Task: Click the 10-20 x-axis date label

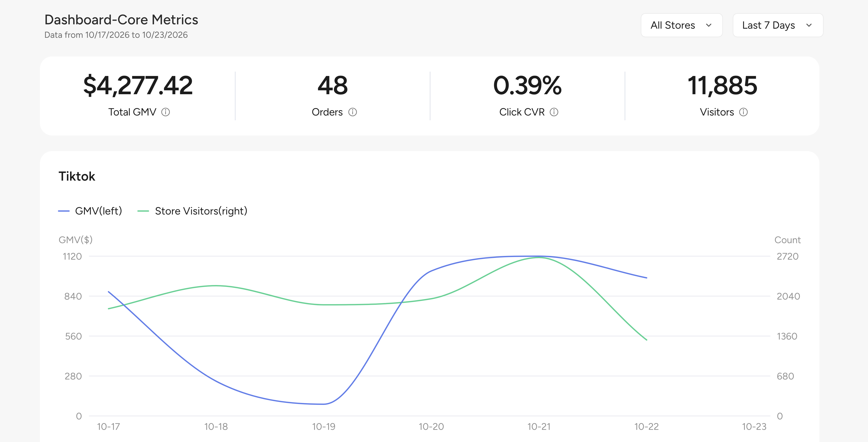Action: tap(431, 427)
